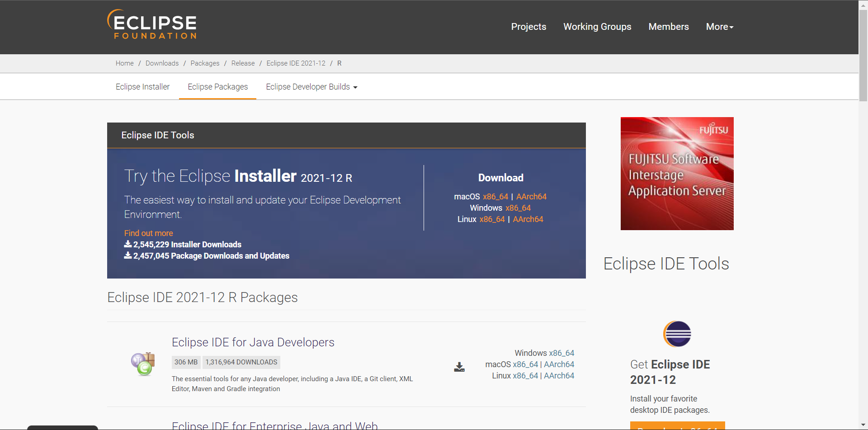Click the scroll down arrow on the scrollbar
Image resolution: width=868 pixels, height=430 pixels.
click(863, 425)
